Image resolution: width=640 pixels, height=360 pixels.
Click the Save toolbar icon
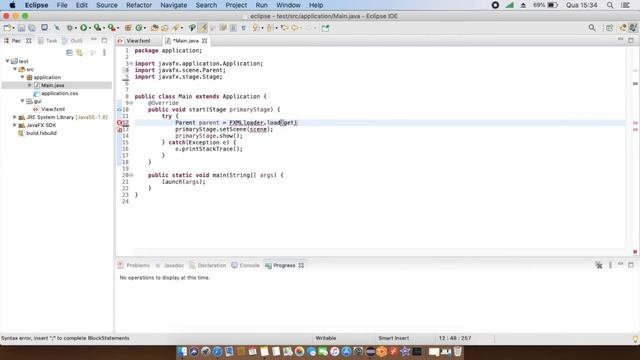tap(21, 28)
